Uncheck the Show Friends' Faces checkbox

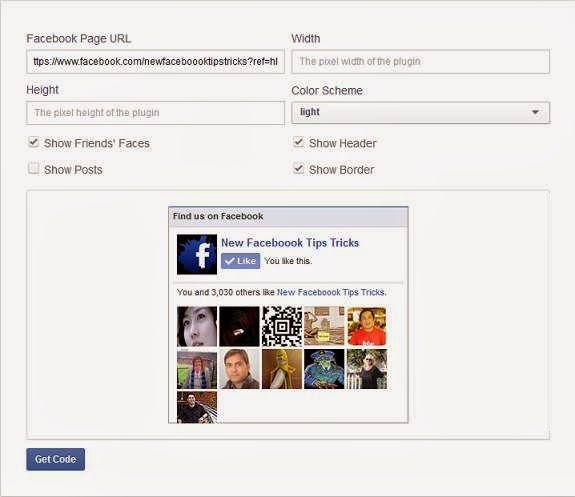[34, 142]
